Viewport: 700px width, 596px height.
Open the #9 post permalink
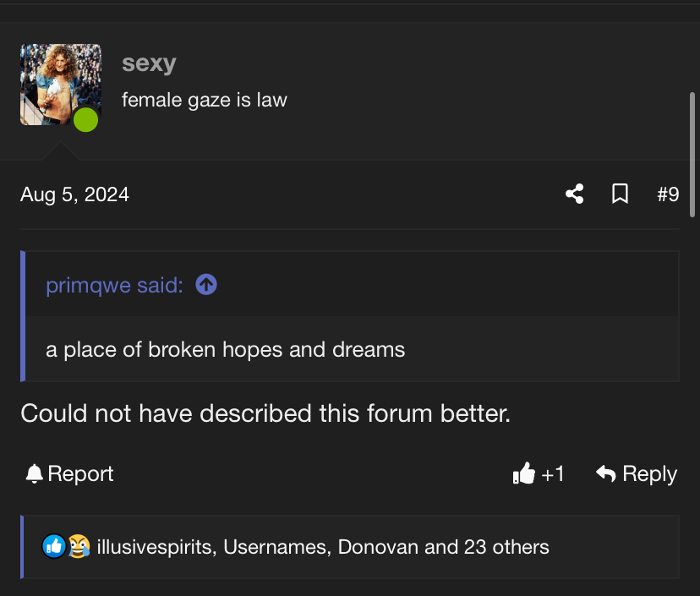[668, 194]
